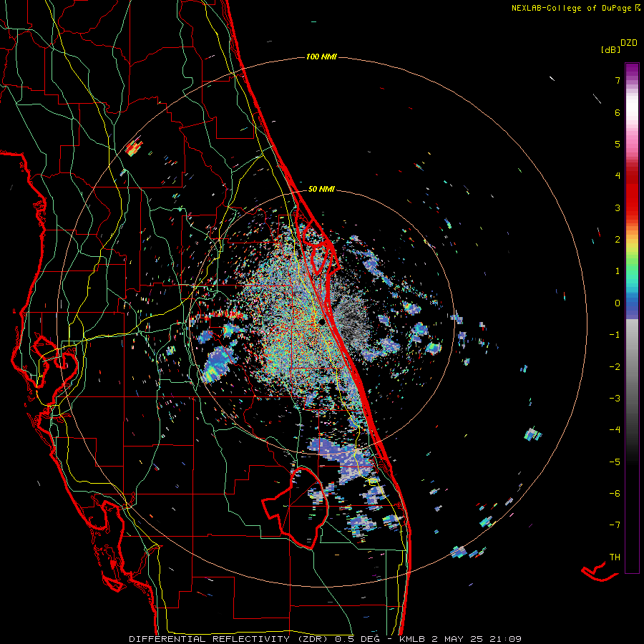Click the [dB] unit label
Screen dimensions: 644x644
tap(610, 50)
